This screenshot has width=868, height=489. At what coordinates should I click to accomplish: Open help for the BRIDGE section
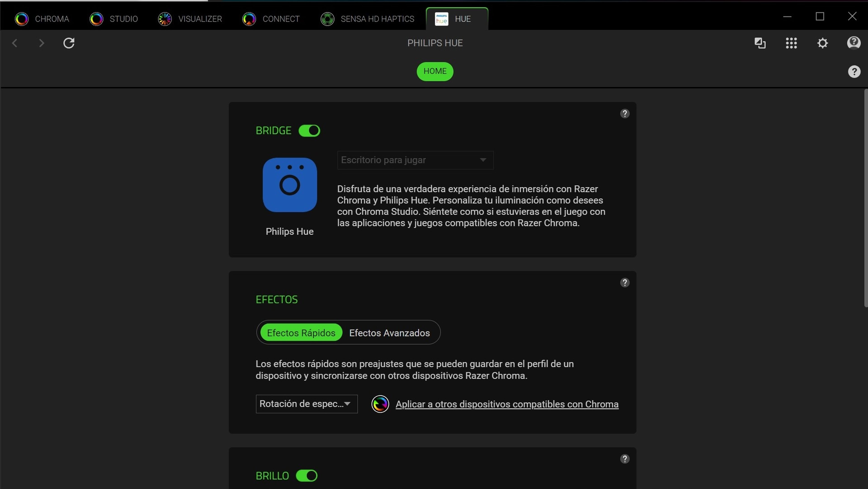coord(625,113)
